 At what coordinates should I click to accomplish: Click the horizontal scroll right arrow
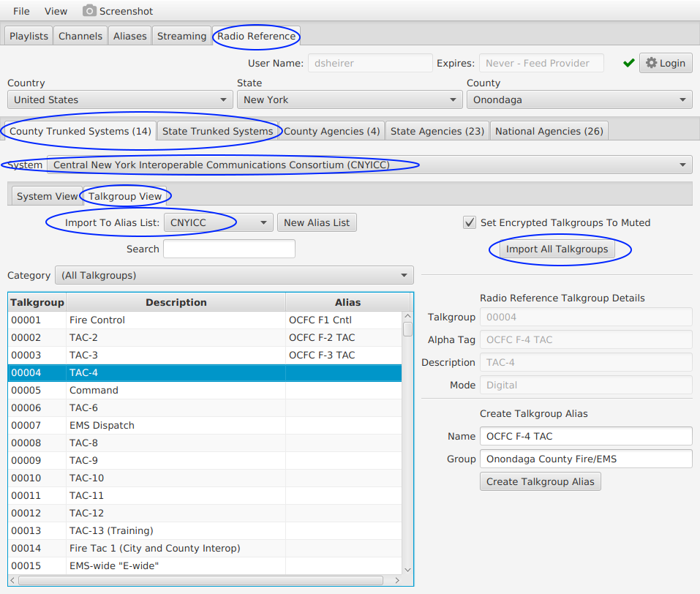tap(397, 580)
